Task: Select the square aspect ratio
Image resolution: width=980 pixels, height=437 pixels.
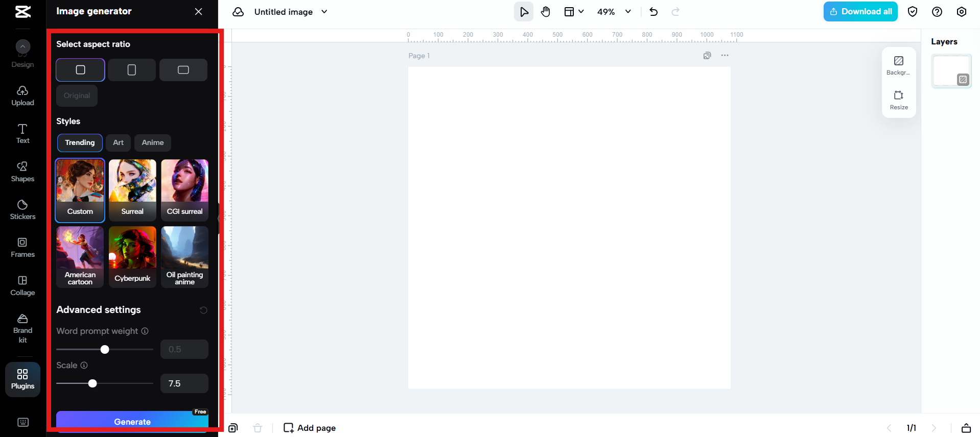Action: (80, 70)
